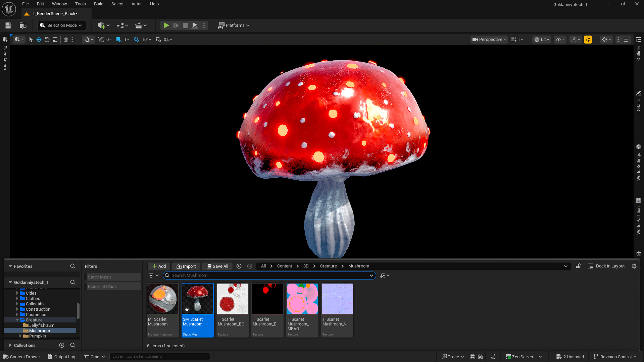Open the Perspective viewport dropdown
This screenshot has height=362, width=644.
[489, 39]
